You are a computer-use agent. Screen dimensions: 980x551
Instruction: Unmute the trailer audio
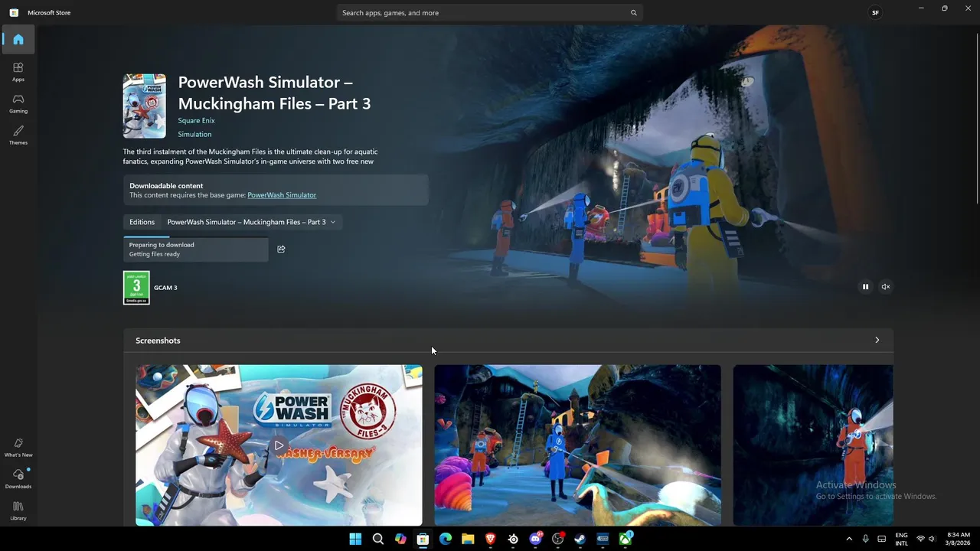tap(886, 287)
